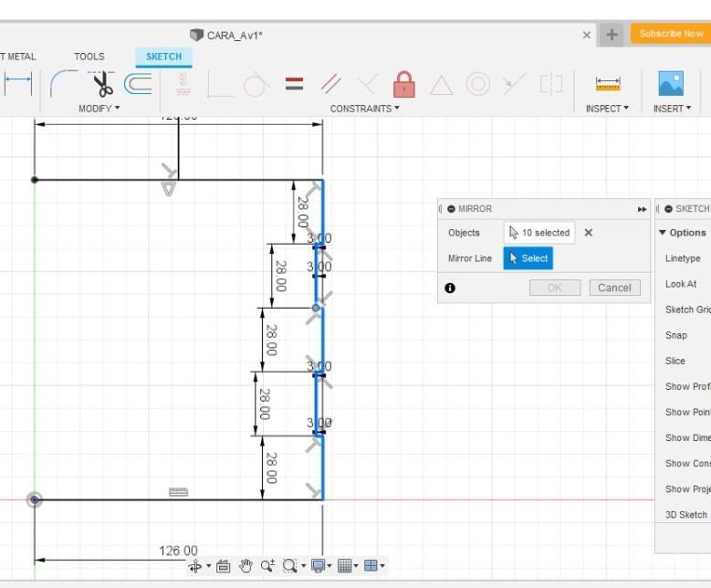
Task: Apply the Perpendicular constraint
Action: click(x=219, y=84)
